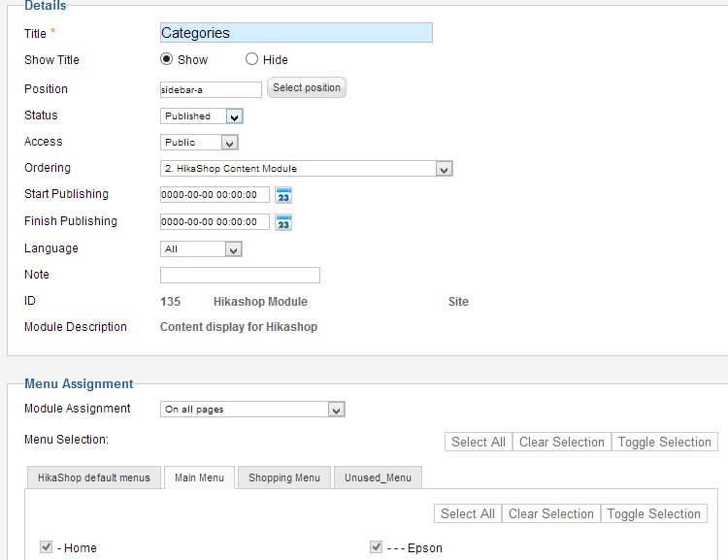The image size is (728, 560).
Task: Switch to the Main Menu tab
Action: [x=200, y=478]
